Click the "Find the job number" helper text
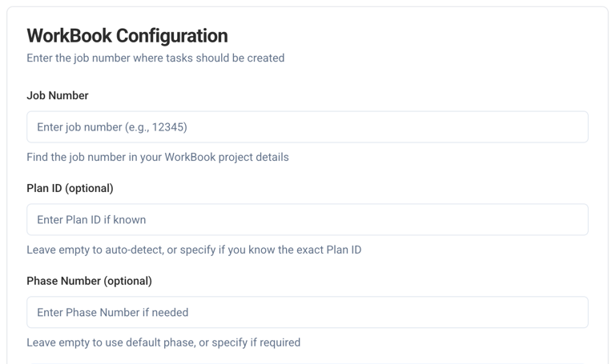616x364 pixels. (157, 157)
